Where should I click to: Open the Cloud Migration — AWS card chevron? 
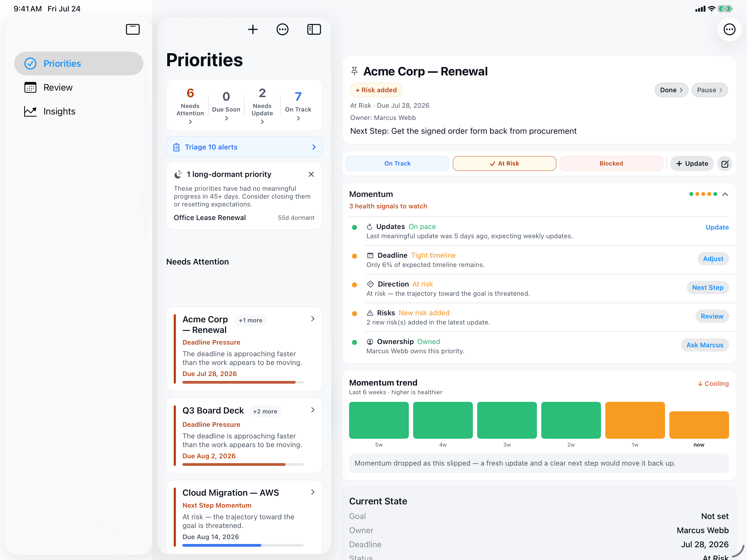point(313,492)
